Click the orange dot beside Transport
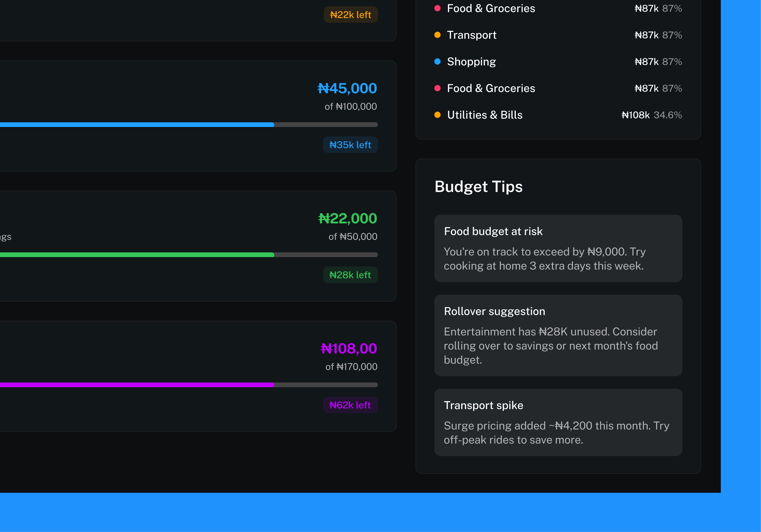 point(437,35)
